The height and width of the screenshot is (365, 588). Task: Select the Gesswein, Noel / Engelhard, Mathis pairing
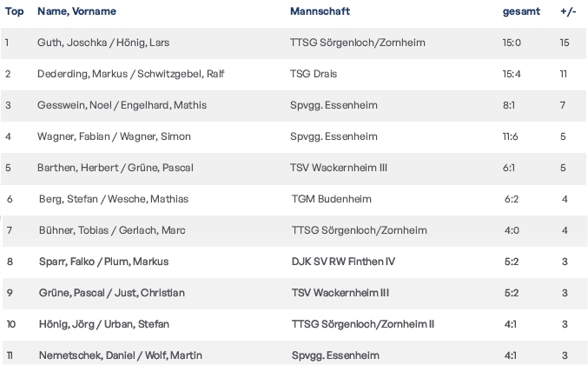122,105
